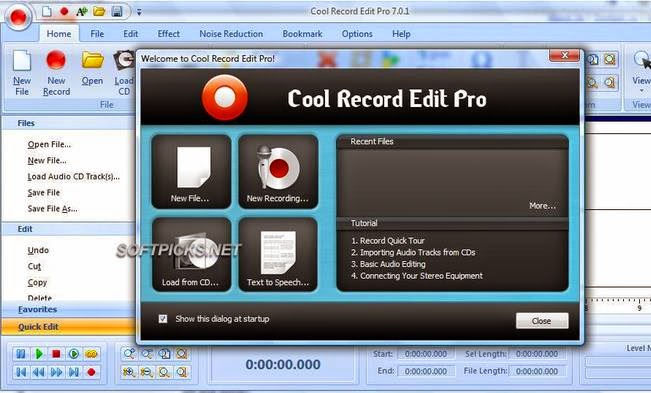Switch to the Options ribbon tab
Screen dimensions: 651x393
pos(357,34)
